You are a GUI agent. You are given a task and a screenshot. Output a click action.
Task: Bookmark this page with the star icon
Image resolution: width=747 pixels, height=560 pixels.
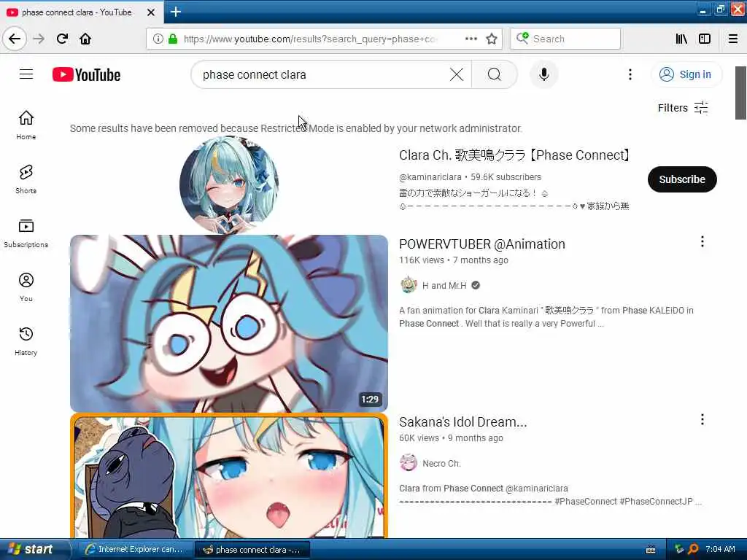click(492, 39)
